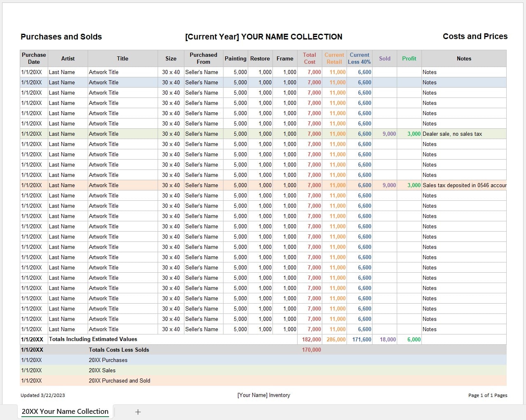Select the Purchase Date column header
Screen dimensions: 526x420
(x=34, y=58)
